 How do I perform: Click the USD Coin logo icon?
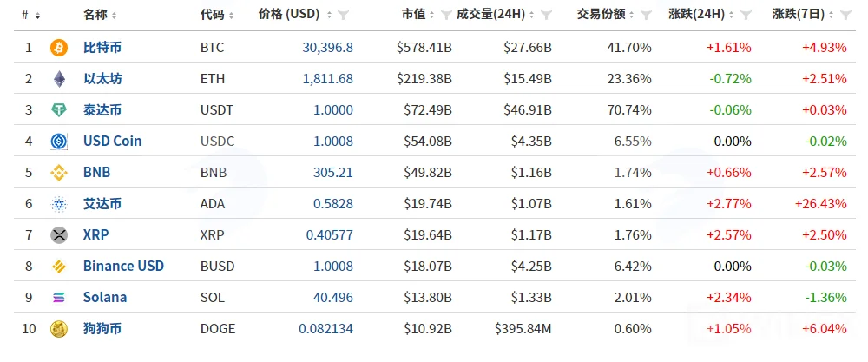59,142
